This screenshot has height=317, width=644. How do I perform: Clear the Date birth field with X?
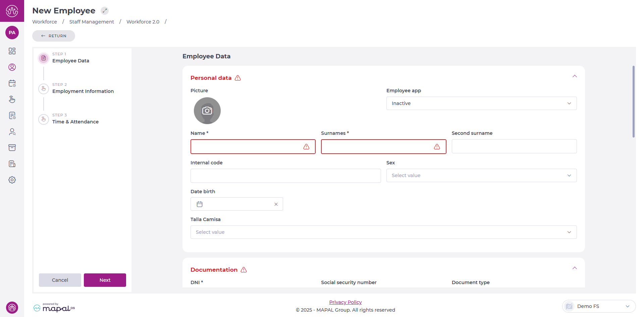276,204
